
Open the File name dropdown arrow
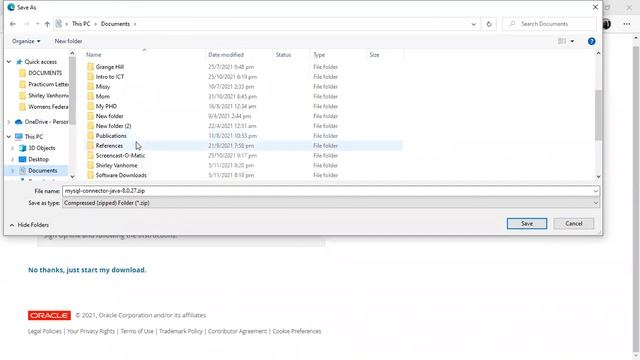pos(596,191)
